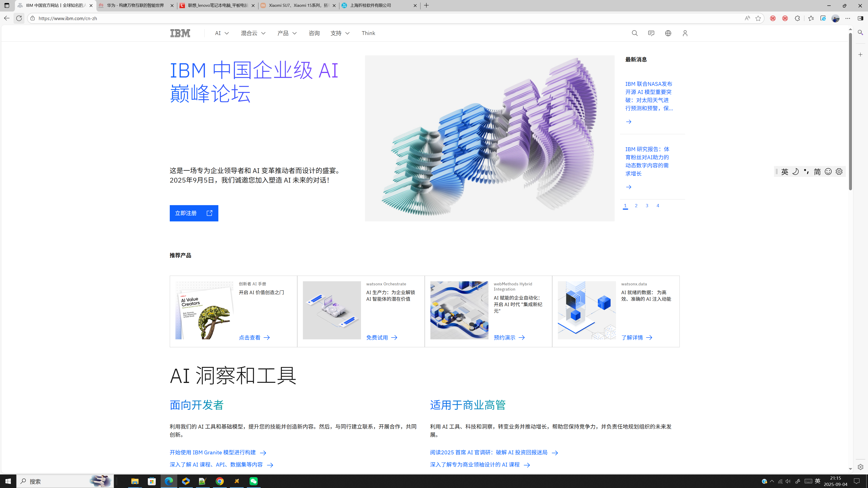Image resolution: width=868 pixels, height=488 pixels.
Task: Open the Windows Start menu
Action: (8, 481)
